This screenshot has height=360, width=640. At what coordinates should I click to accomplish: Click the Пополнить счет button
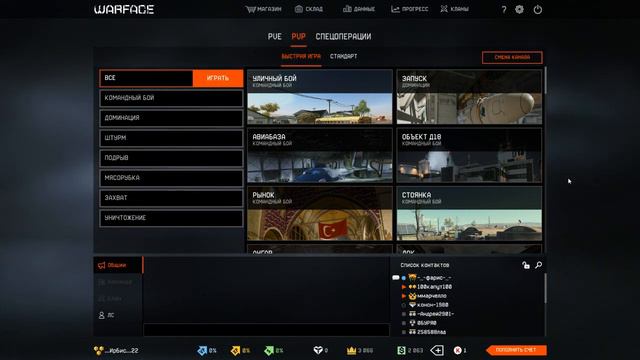click(x=516, y=350)
